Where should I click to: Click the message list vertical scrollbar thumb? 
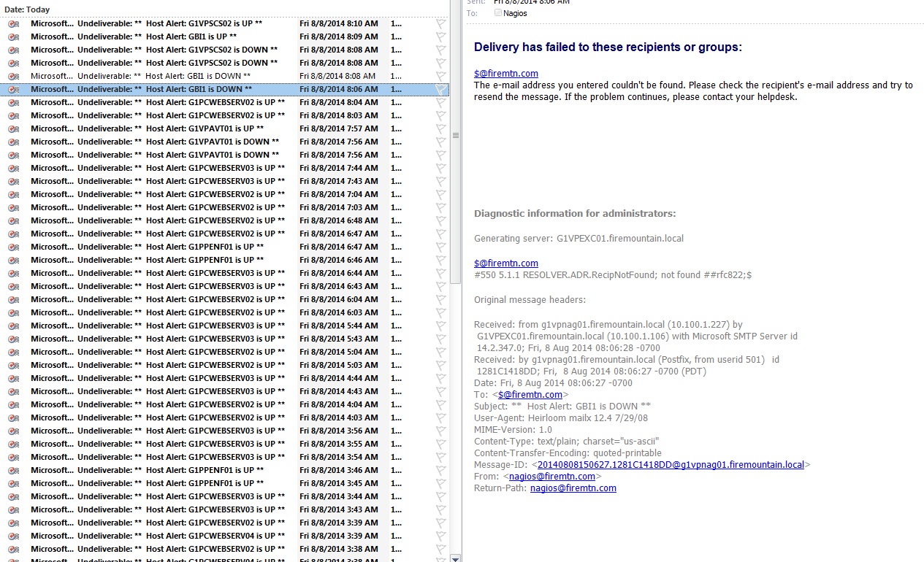coord(456,136)
